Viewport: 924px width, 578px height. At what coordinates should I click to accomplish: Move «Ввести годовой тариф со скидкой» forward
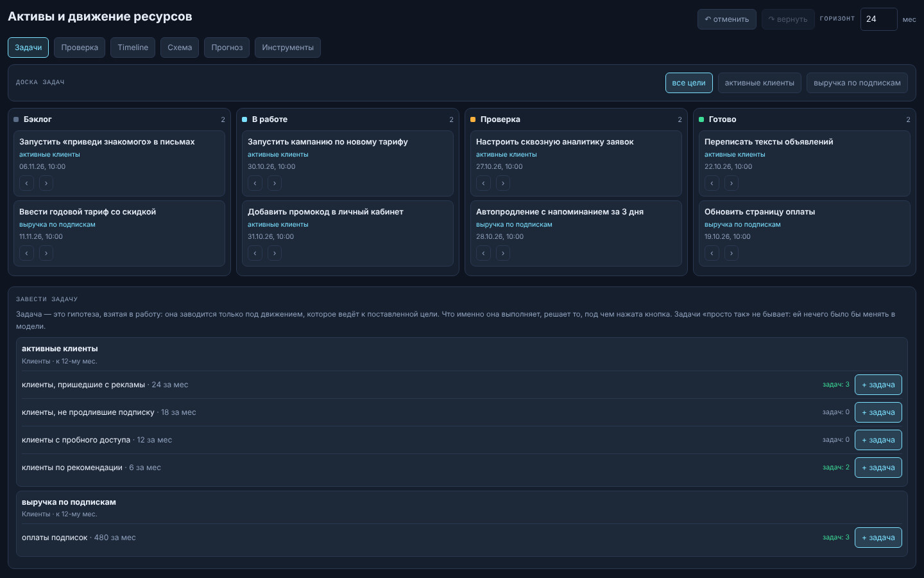click(x=46, y=254)
